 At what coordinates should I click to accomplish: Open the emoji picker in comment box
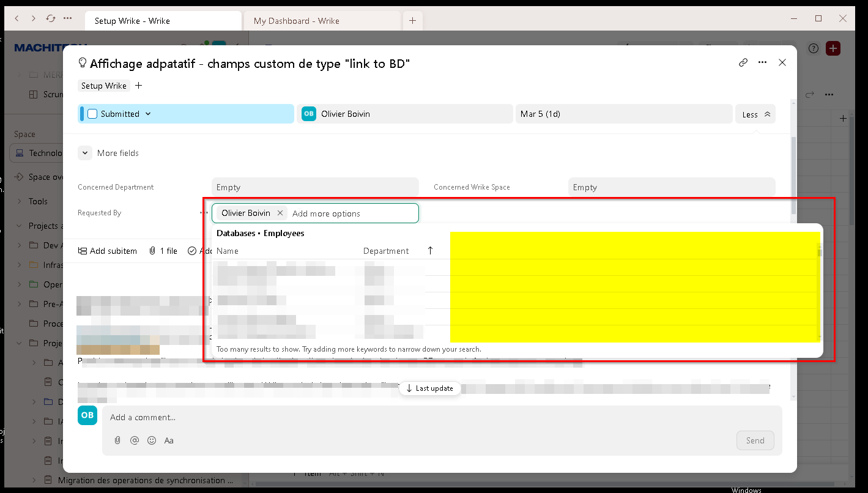(152, 440)
